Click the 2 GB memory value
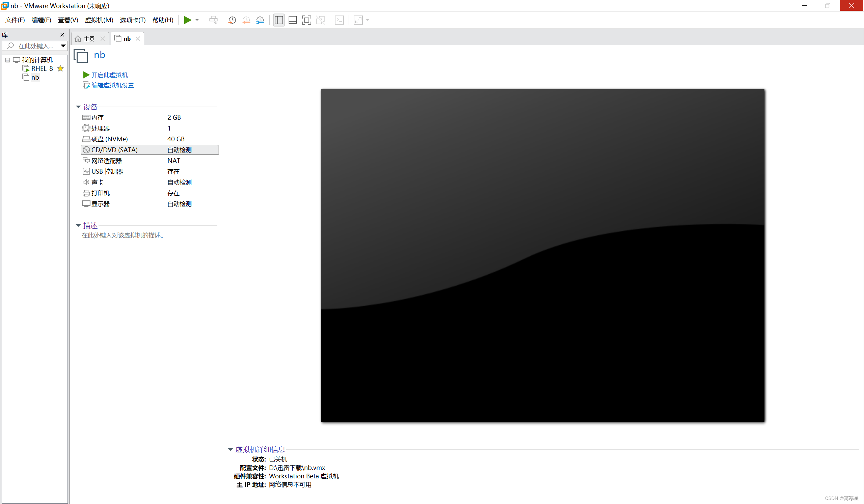864x504 pixels. click(x=174, y=117)
